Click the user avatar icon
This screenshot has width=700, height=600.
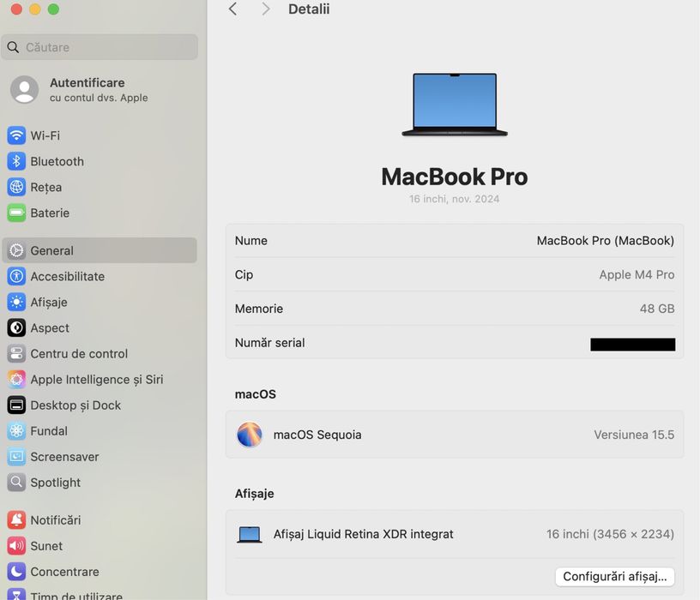tap(24, 89)
